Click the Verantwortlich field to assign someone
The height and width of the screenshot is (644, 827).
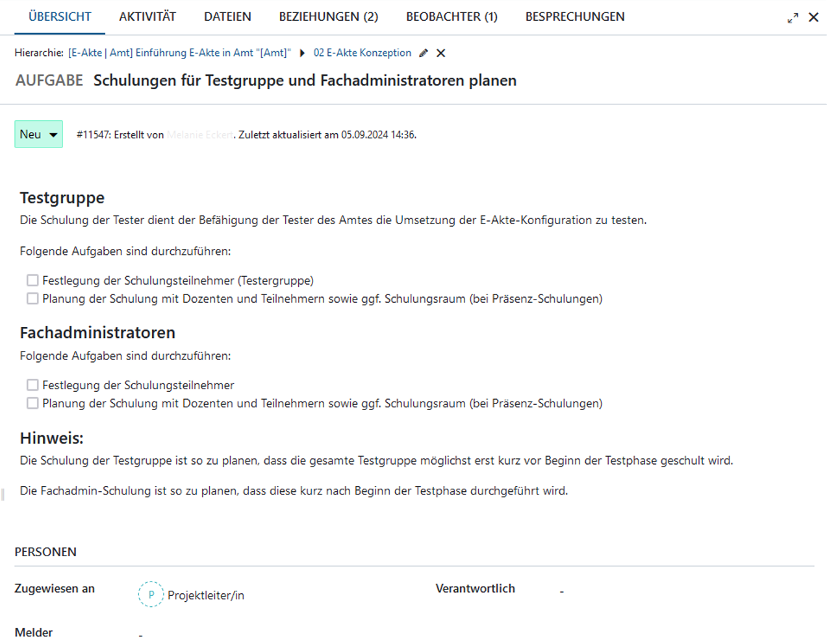tap(561, 590)
